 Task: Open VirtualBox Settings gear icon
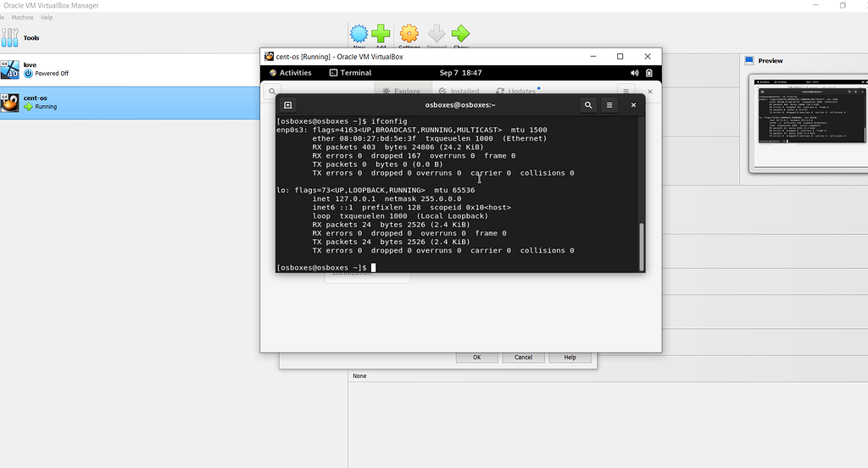point(409,34)
